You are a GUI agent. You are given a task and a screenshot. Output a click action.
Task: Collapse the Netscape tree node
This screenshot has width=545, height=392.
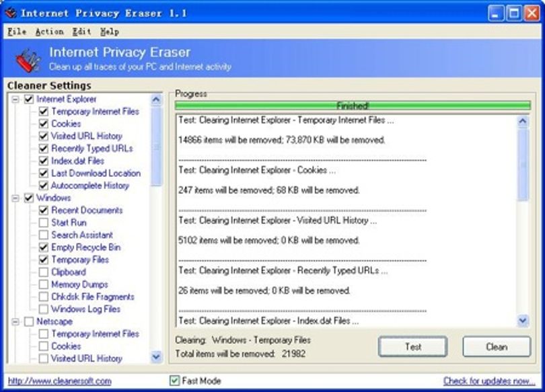pos(15,322)
